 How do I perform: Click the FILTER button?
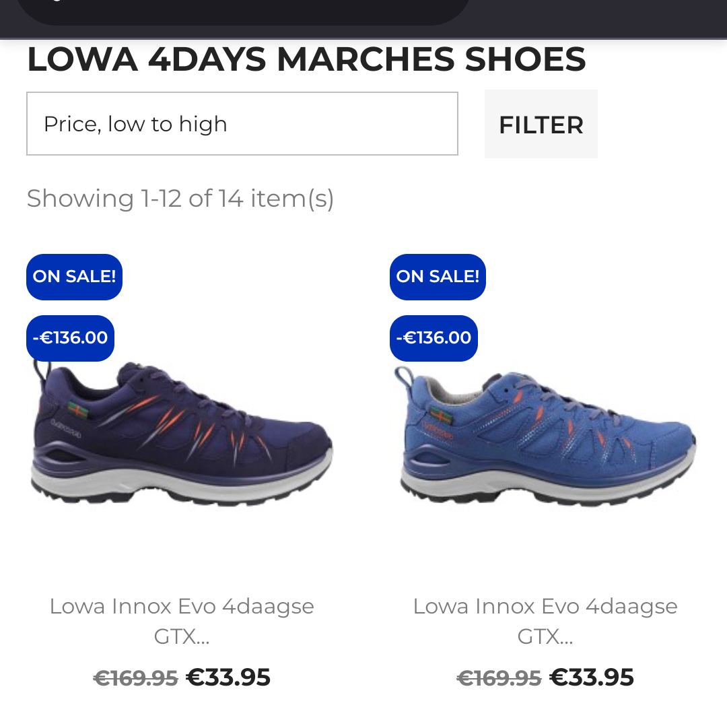tap(541, 125)
